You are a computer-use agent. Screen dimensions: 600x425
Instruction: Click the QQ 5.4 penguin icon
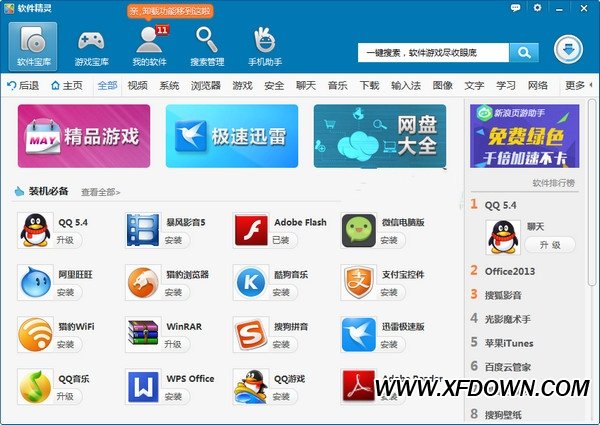point(35,230)
